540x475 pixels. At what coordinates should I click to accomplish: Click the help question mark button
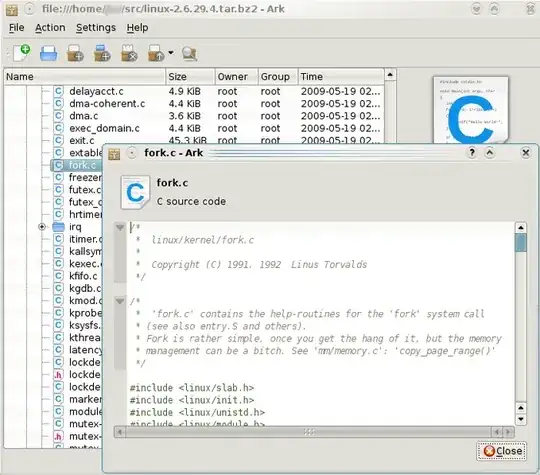472,153
